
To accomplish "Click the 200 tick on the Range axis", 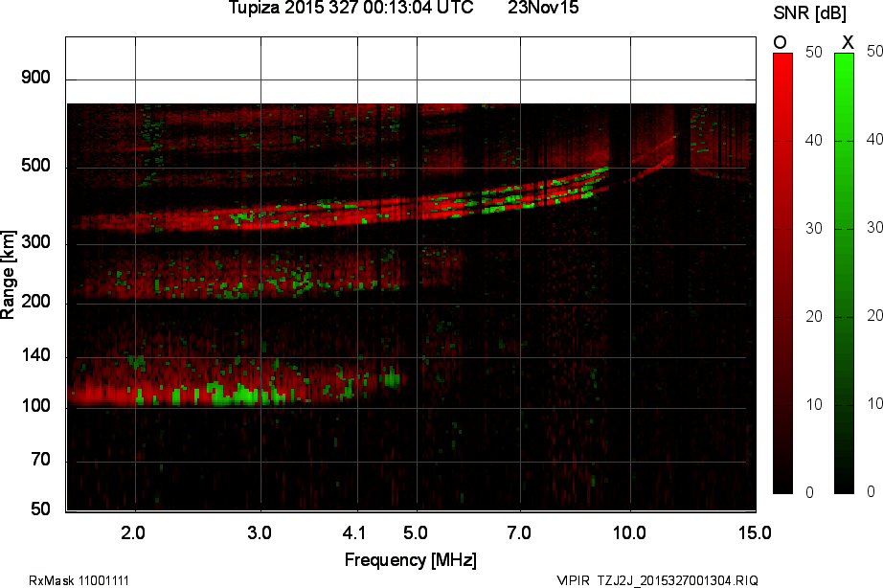I will click(36, 302).
